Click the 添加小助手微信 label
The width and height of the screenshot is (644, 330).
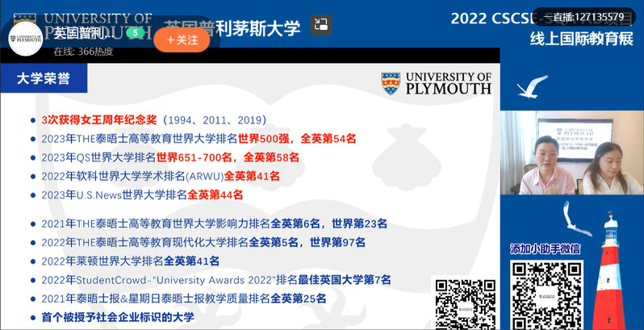(546, 249)
